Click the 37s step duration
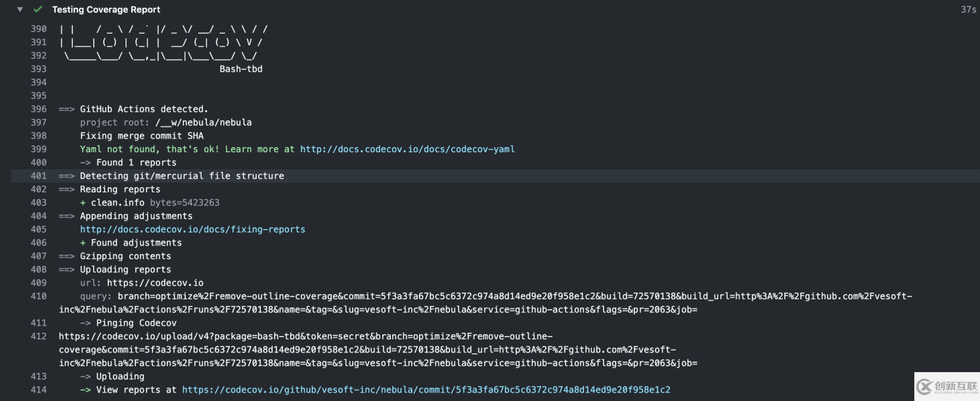Screen dimensions: 980x401 point(968,10)
